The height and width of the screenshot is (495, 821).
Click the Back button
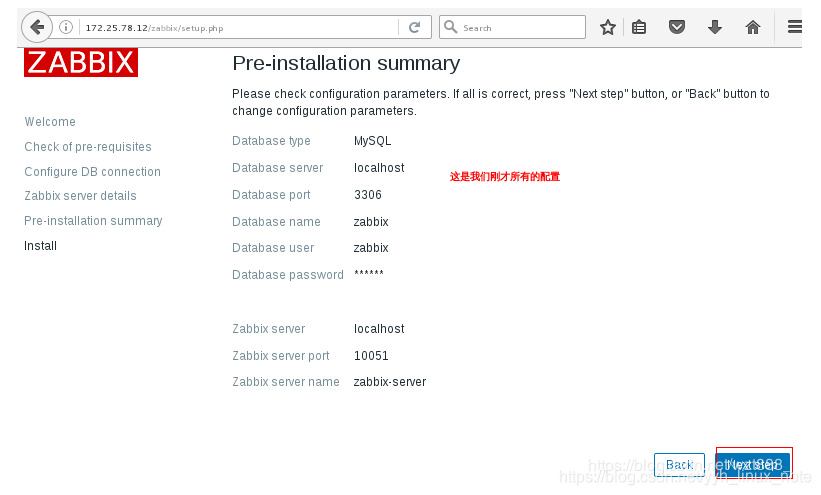[679, 465]
